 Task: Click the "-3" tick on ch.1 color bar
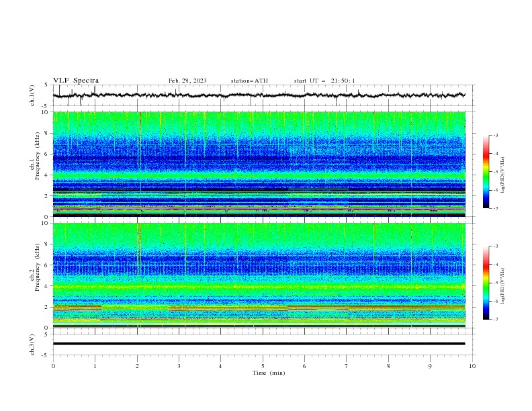496,135
